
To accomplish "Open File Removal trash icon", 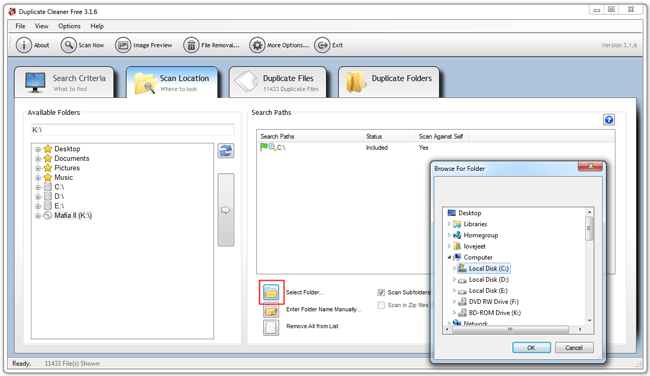I will click(191, 45).
